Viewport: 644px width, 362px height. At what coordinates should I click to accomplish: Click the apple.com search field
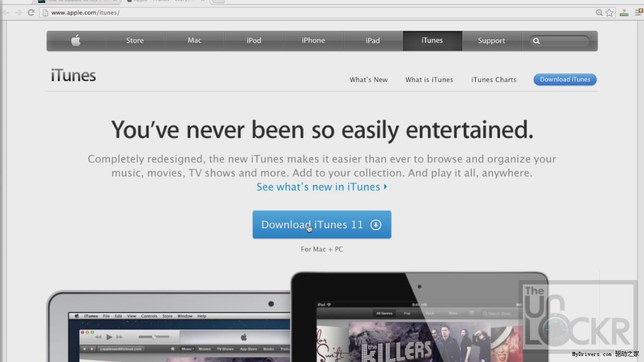[559, 41]
